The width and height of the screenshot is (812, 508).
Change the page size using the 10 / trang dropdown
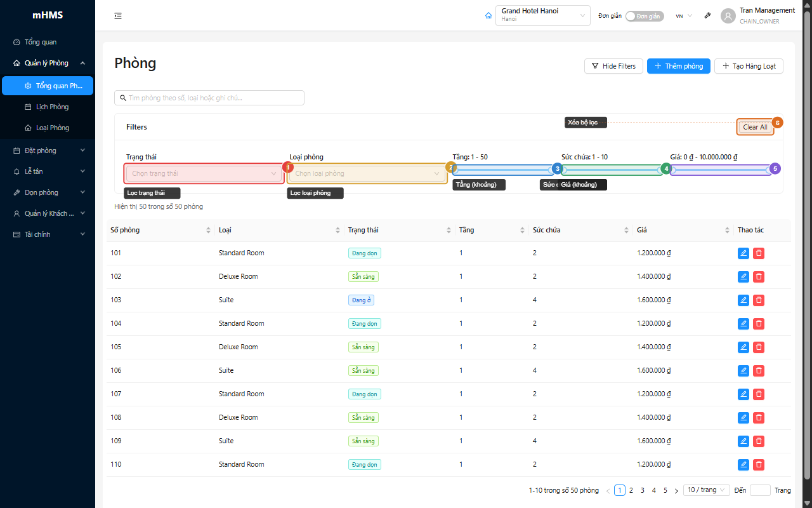706,490
